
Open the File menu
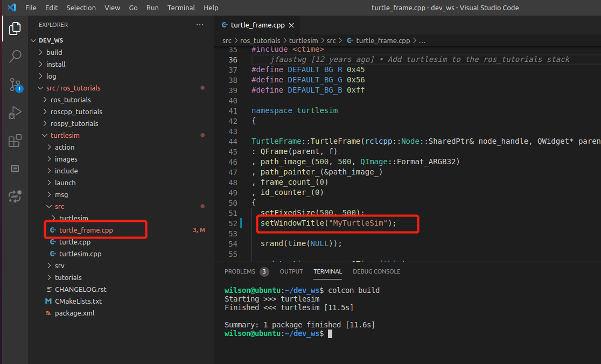point(31,8)
